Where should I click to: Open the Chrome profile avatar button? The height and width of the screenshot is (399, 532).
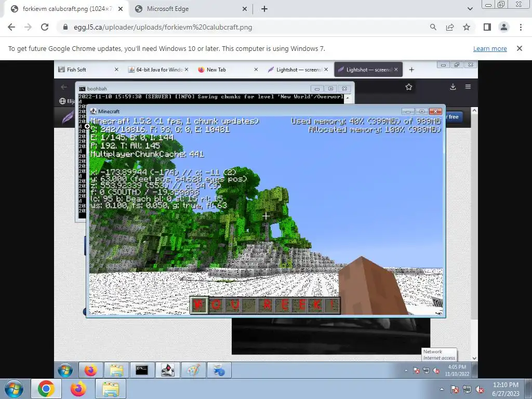coord(504,27)
